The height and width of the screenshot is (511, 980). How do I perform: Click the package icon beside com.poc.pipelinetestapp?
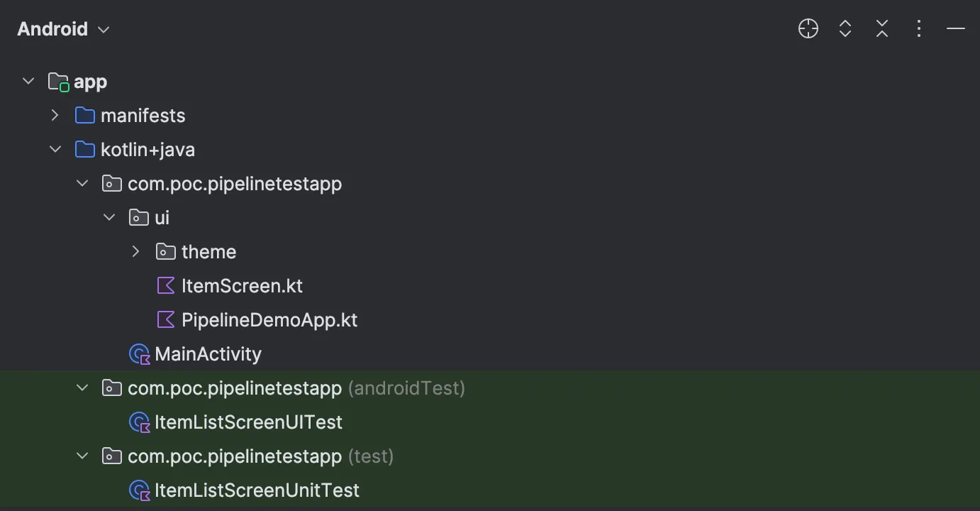coord(111,183)
